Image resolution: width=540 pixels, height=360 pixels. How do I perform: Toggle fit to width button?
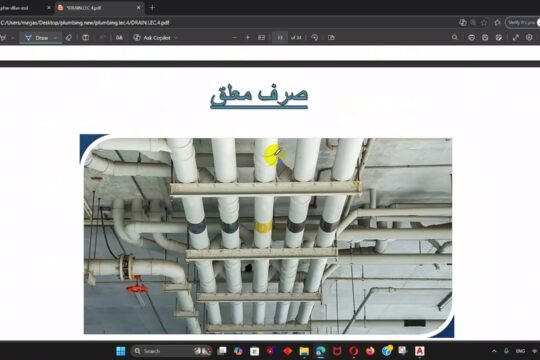261,38
